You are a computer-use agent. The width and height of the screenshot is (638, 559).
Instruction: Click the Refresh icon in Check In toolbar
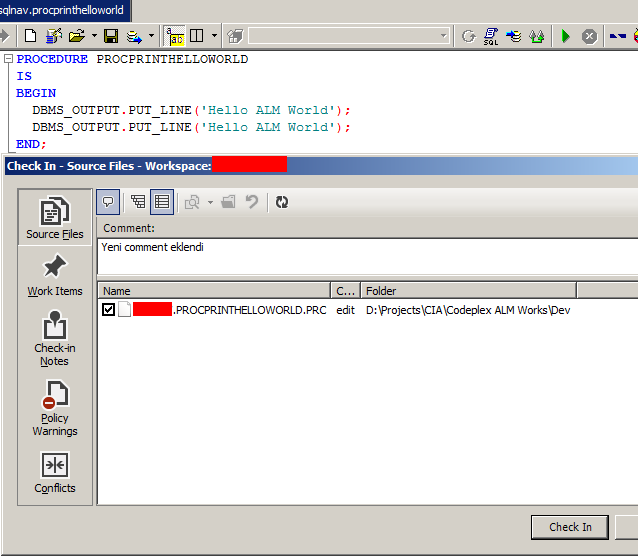[282, 202]
